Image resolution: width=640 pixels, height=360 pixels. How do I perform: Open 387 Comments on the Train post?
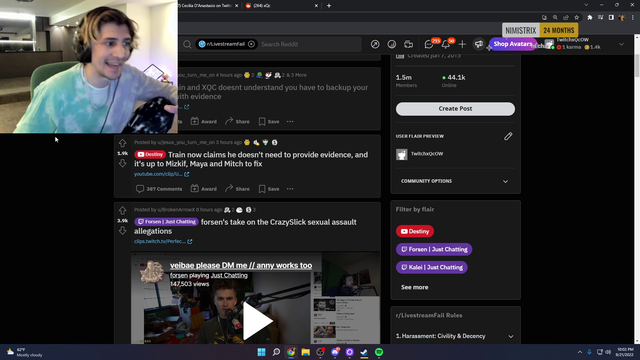[159, 189]
